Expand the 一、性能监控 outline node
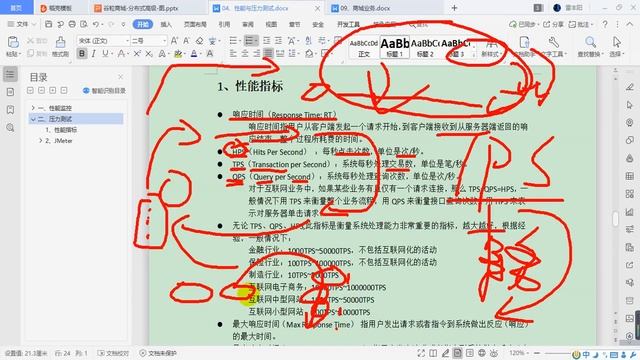 click(x=33, y=108)
